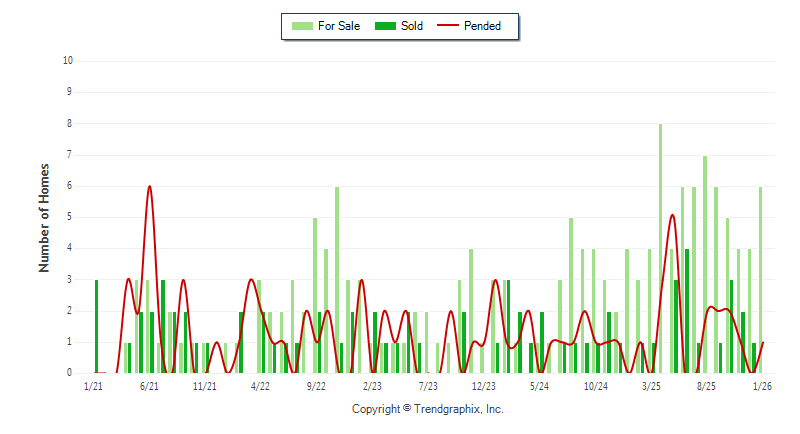Screen dimensions: 800x434
Task: Toggle the For Sale series legend label
Action: pyautogui.click(x=338, y=26)
